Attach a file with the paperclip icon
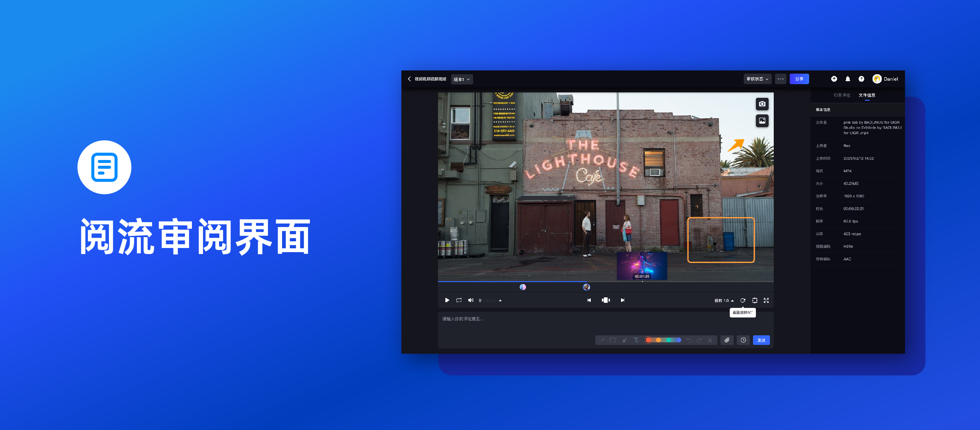This screenshot has height=430, width=980. [x=727, y=340]
